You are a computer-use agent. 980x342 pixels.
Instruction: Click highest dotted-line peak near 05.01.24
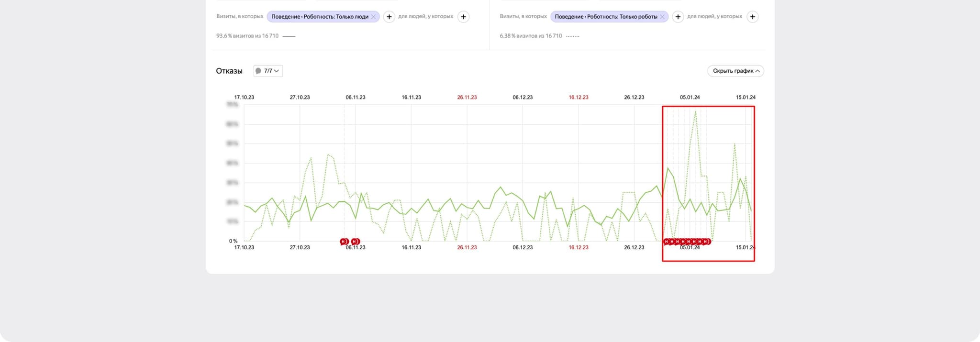coord(695,112)
